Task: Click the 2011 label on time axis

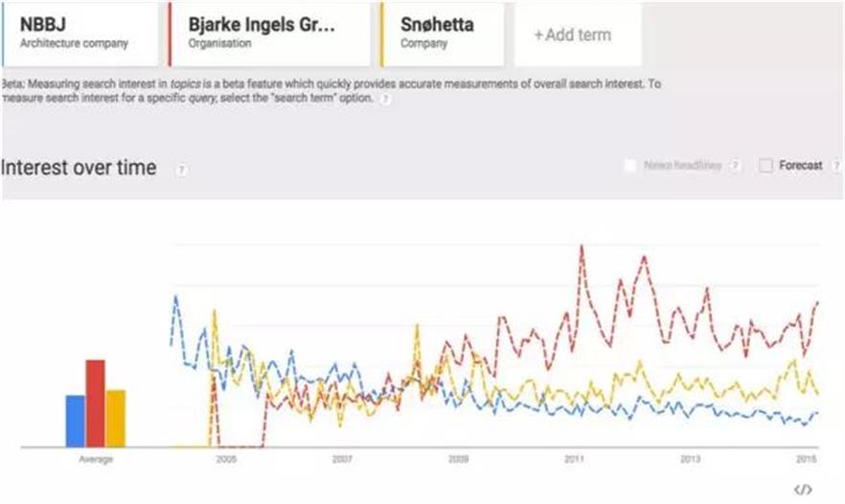Action: (574, 459)
